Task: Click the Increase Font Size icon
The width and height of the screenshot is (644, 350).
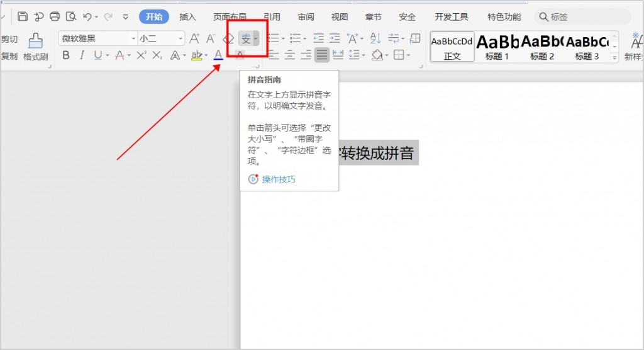Action: 195,39
